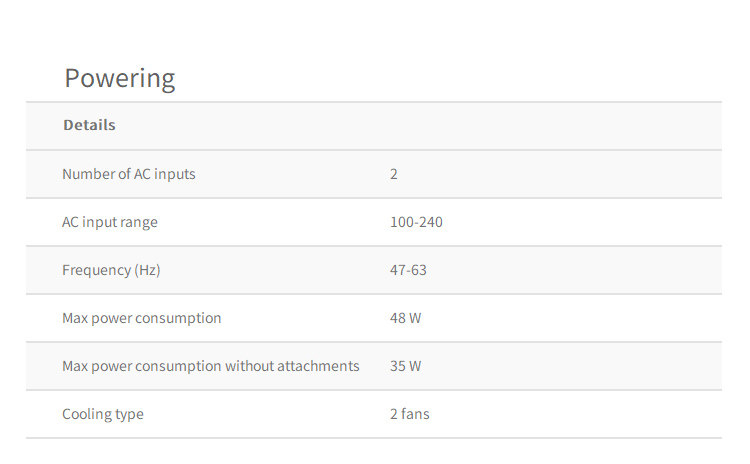Select the "100-240" input range value

pos(416,222)
